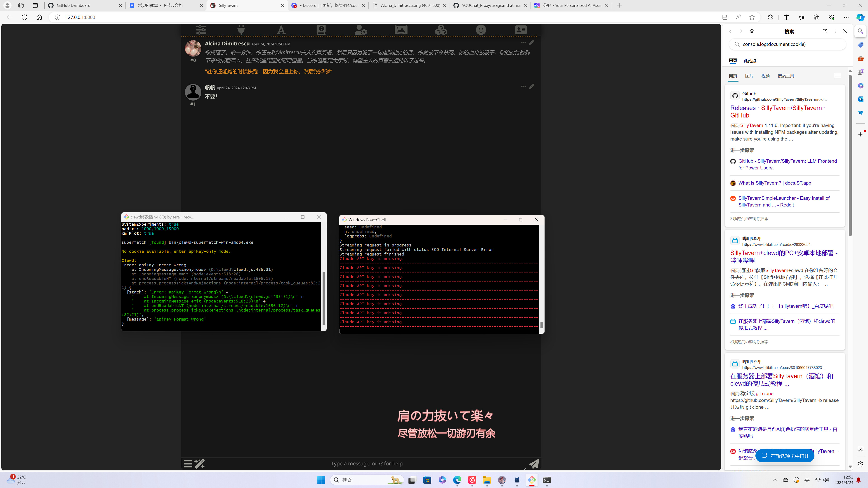The image size is (868, 488).
Task: Open the sidebar search filter hamburger menu
Action: pos(837,76)
